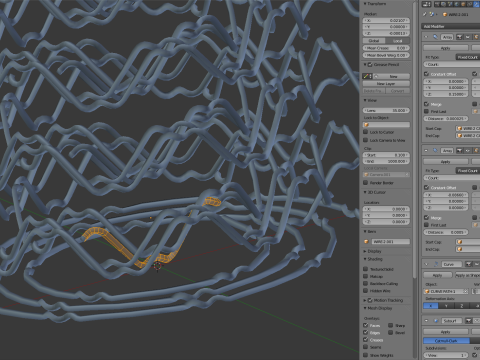Click the Subsurf modifier's type icon
Image resolution: width=480 pixels, height=360 pixels.
click(x=435, y=321)
